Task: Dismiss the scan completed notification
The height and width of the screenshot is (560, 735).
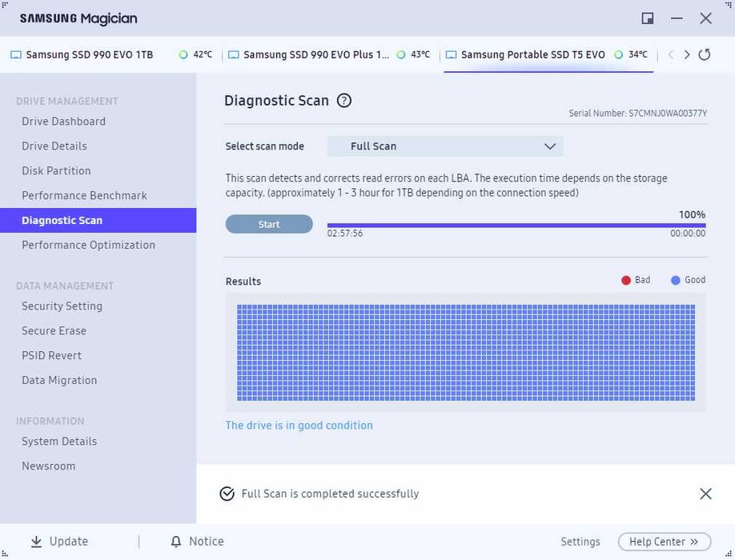Action: [705, 494]
